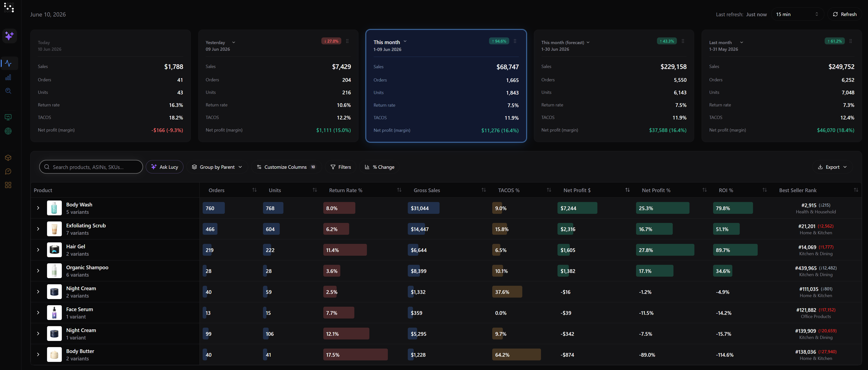The height and width of the screenshot is (370, 868).
Task: Click the Ask Lucy button
Action: tap(164, 167)
